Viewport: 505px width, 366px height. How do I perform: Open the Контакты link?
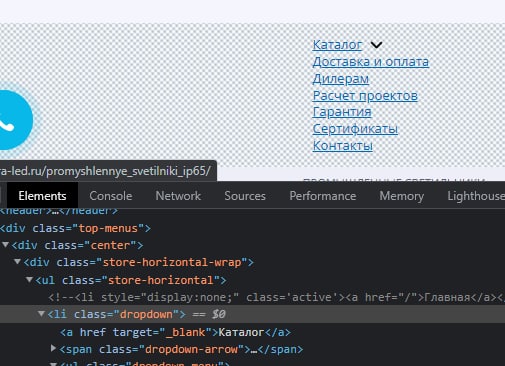(342, 145)
